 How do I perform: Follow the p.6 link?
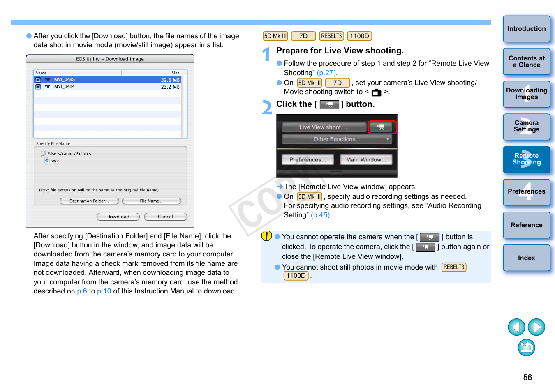tap(82, 291)
